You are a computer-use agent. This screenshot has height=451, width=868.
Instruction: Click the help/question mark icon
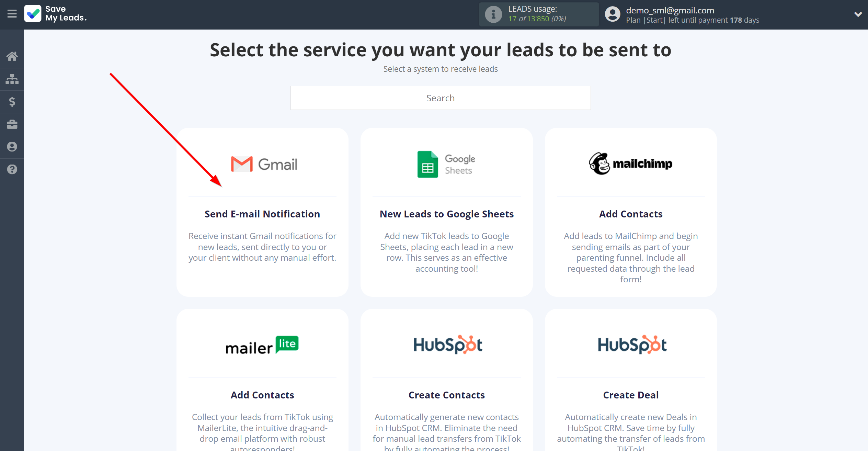[12, 169]
